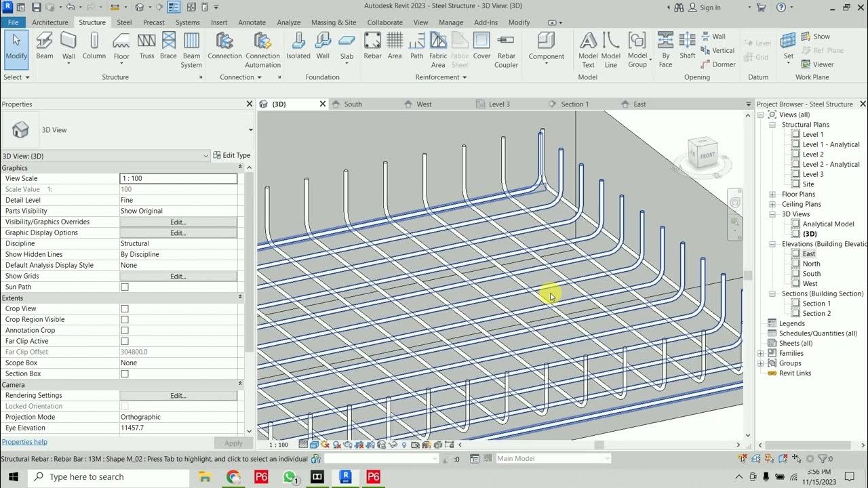Viewport: 868px width, 488px height.
Task: Expand the Reinforcement panel dropdown
Action: tap(441, 77)
